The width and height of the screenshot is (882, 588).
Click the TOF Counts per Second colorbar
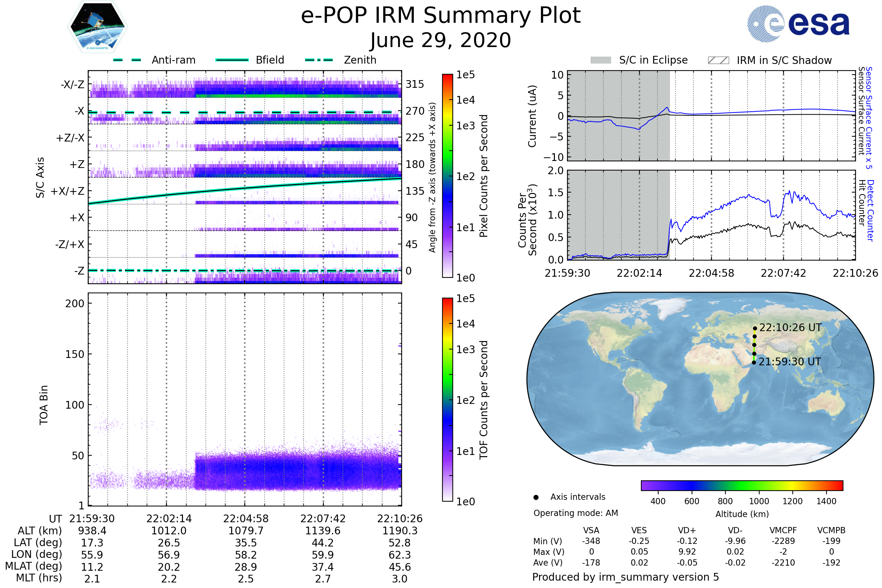coord(447,400)
